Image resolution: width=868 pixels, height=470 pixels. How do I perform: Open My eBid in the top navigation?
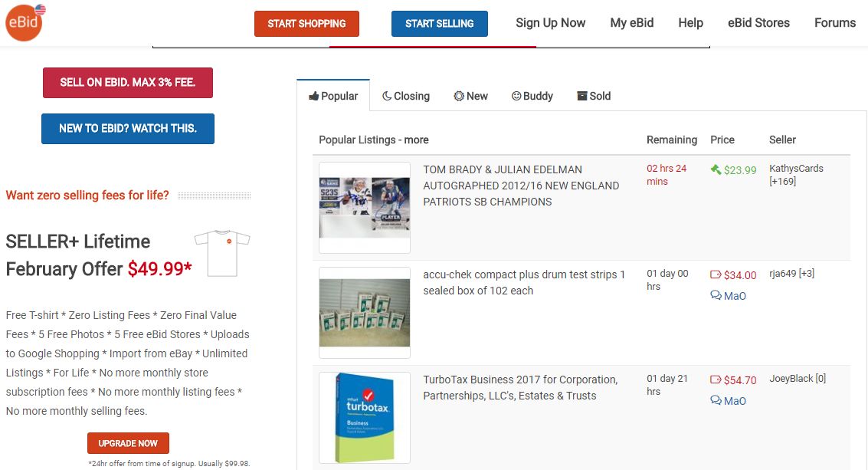click(x=631, y=23)
